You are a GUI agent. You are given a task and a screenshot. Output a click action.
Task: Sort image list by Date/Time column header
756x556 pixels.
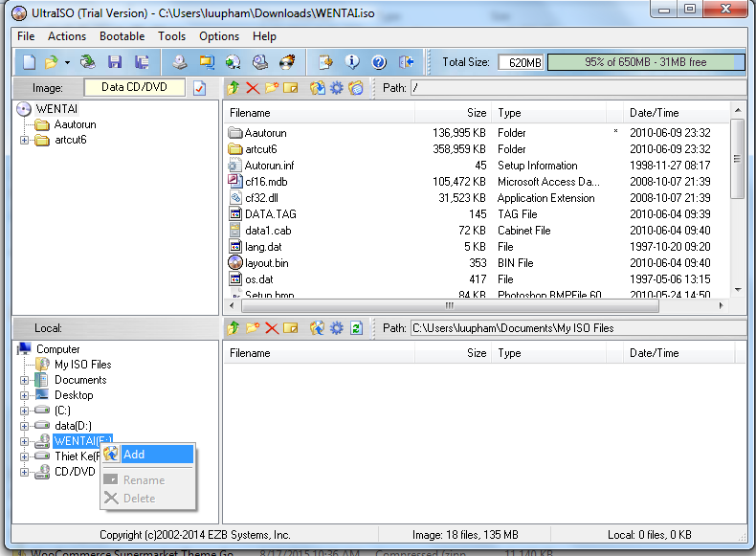click(677, 113)
